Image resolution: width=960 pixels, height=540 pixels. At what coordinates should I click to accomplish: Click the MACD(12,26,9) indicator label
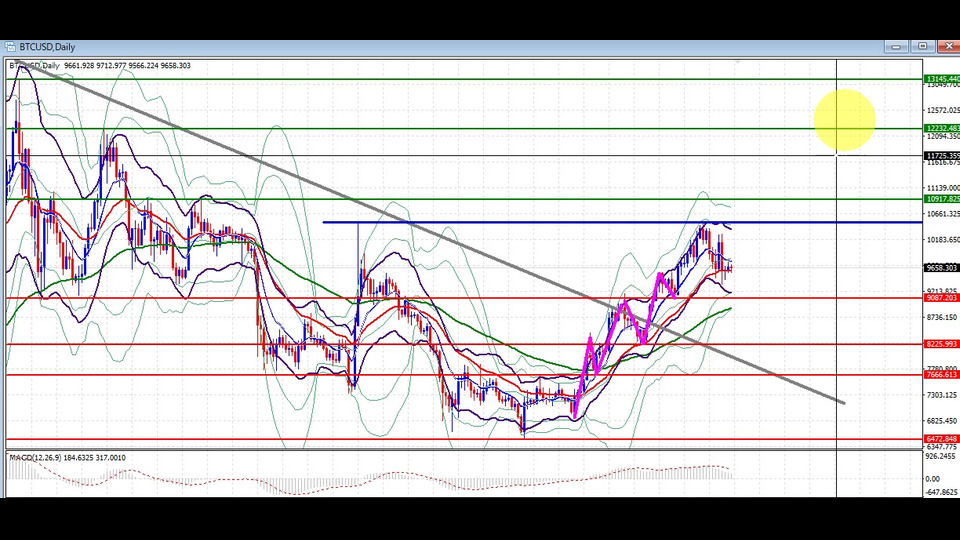coord(35,457)
